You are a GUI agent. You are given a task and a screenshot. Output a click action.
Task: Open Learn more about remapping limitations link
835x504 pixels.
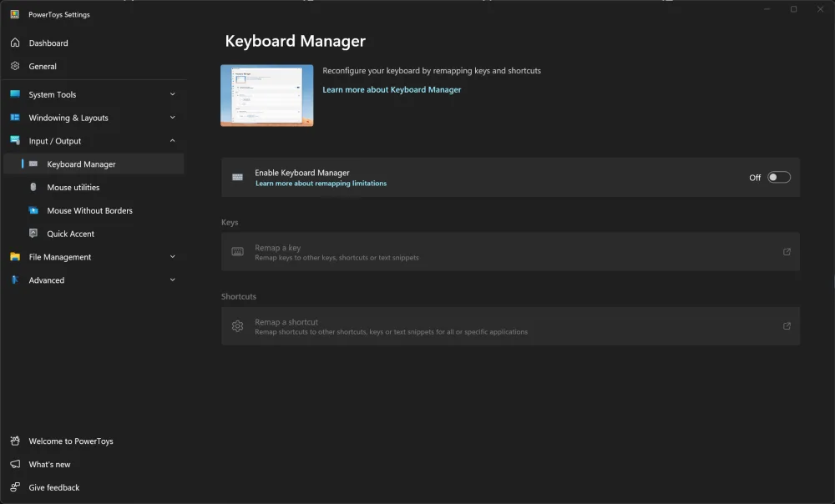[321, 183]
